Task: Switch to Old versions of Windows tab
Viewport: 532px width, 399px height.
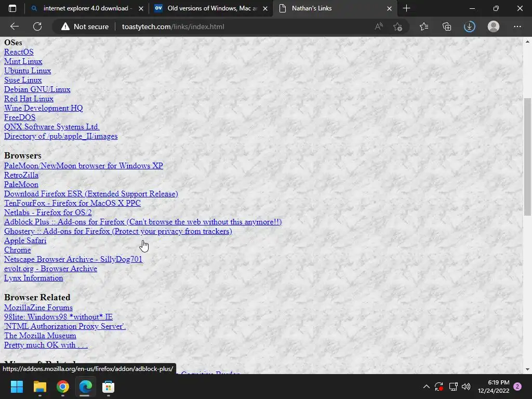Action: pyautogui.click(x=212, y=8)
